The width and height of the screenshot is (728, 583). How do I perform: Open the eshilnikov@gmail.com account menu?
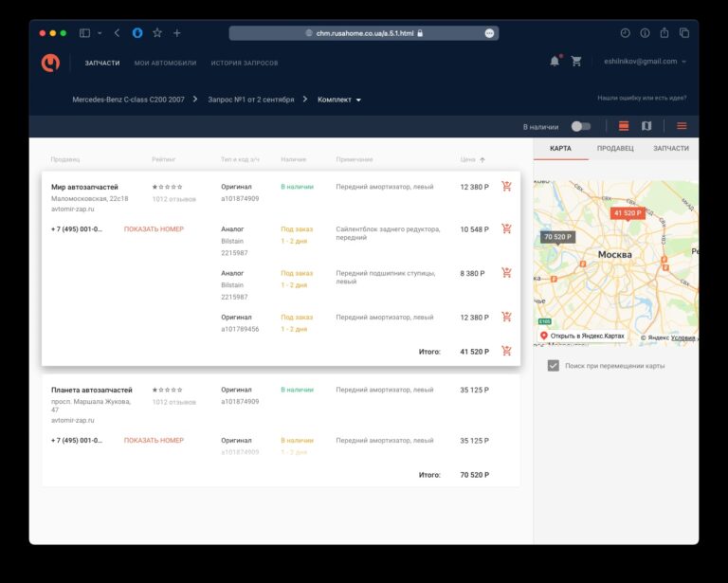(645, 62)
